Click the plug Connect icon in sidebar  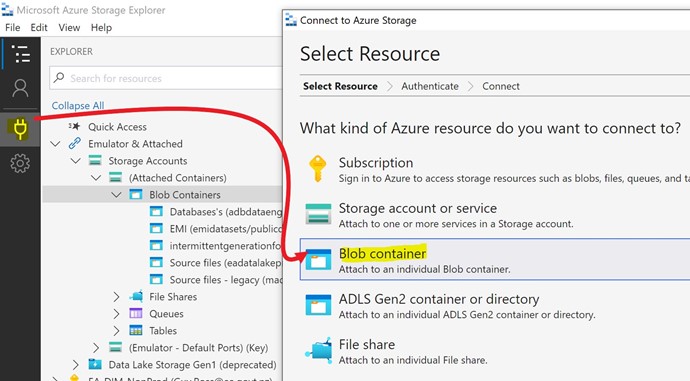coord(20,128)
